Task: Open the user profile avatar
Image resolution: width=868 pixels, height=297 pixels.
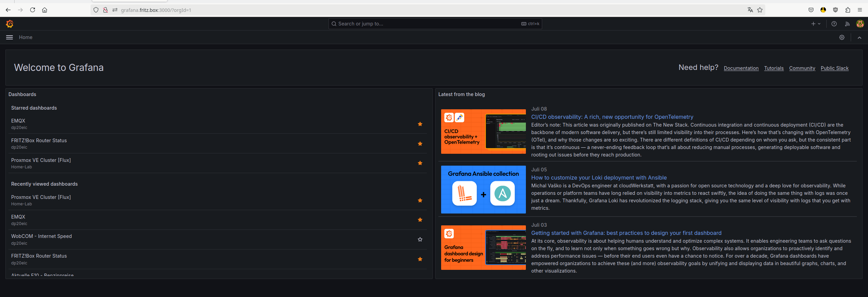Action: pos(860,24)
